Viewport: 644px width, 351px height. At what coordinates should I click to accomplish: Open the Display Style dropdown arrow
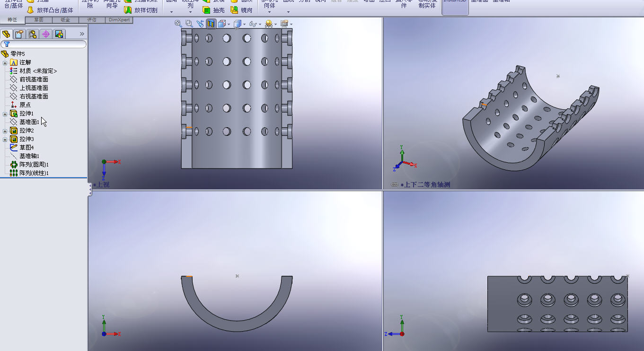pyautogui.click(x=244, y=24)
